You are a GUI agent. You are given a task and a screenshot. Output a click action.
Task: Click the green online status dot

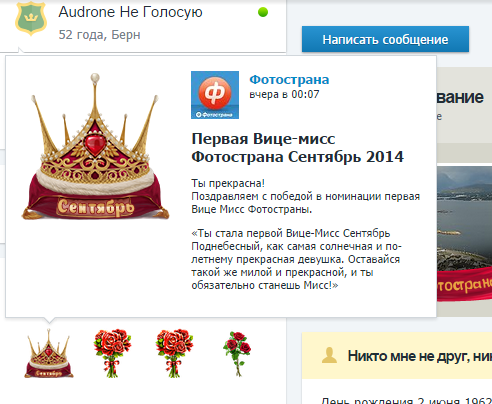[x=263, y=12]
